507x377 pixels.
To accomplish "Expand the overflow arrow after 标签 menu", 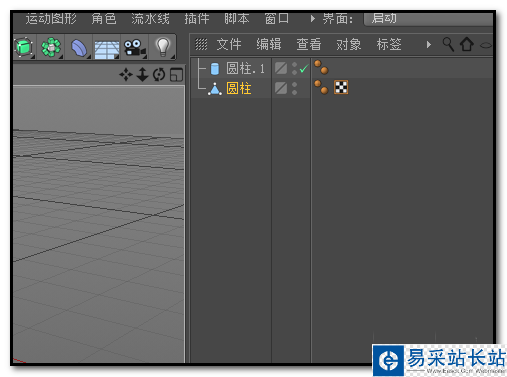I will click(x=429, y=44).
